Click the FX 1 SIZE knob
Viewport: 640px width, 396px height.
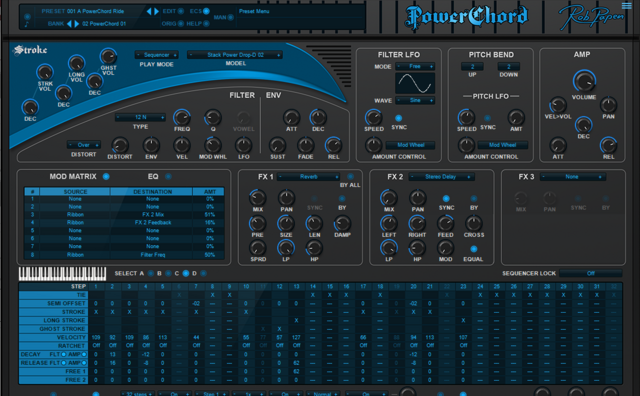click(286, 223)
